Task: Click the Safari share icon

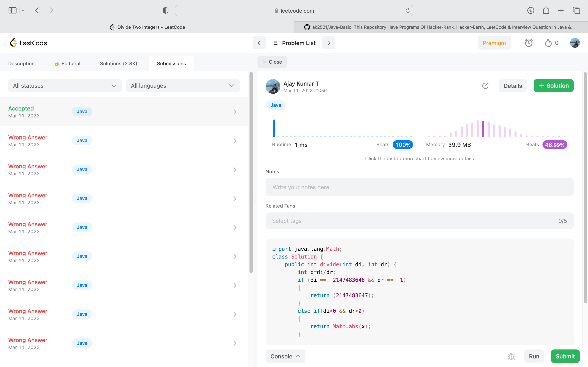Action: pos(546,10)
